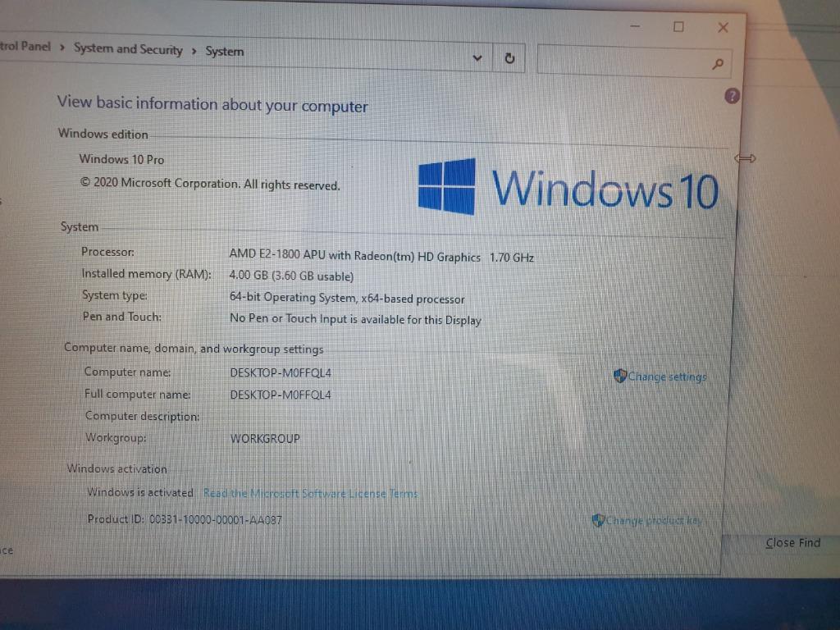
Task: Select the 2020 Microsoft Corporation copyright text
Action: click(210, 184)
